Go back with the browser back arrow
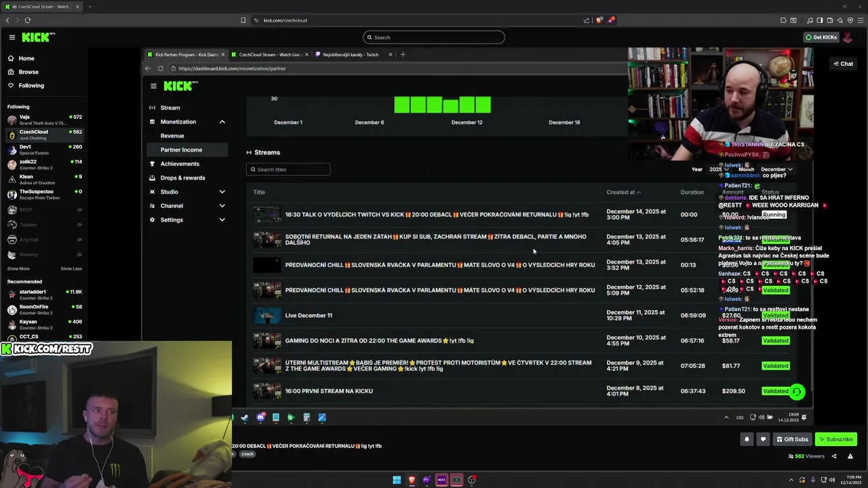This screenshot has height=488, width=868. click(7, 20)
